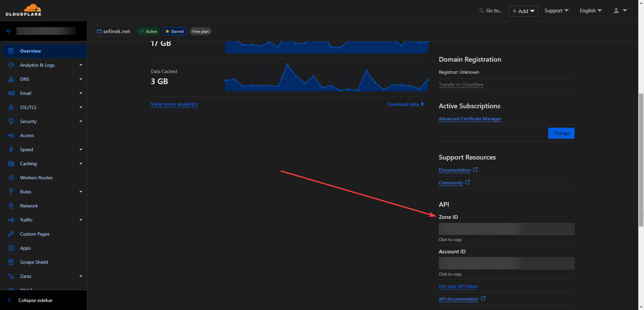
Task: Click the back arrow above the sidebar
Action: click(9, 31)
